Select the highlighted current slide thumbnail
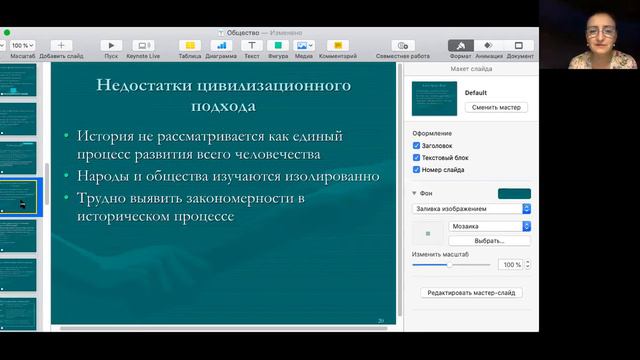640x360 pixels. (18, 197)
